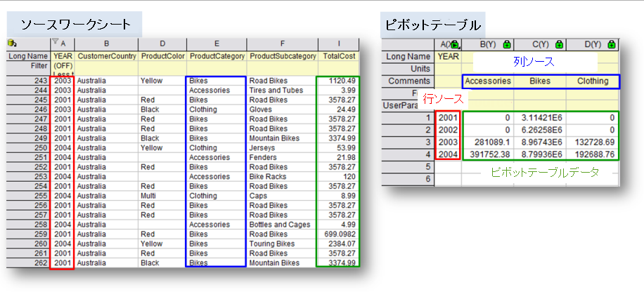Click the (OFF) filter cell under YEAR
Viewport: 644px width, 292px height.
63,65
